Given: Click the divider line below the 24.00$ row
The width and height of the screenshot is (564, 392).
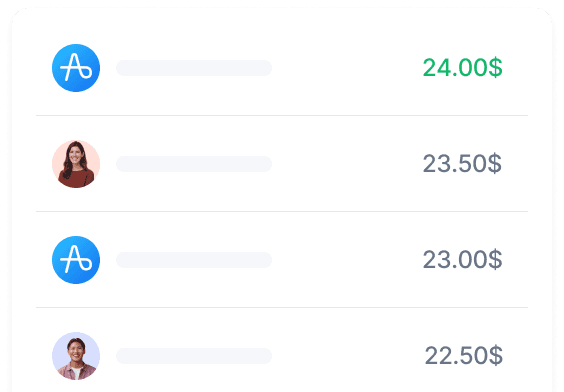Looking at the screenshot, I should pos(282,115).
